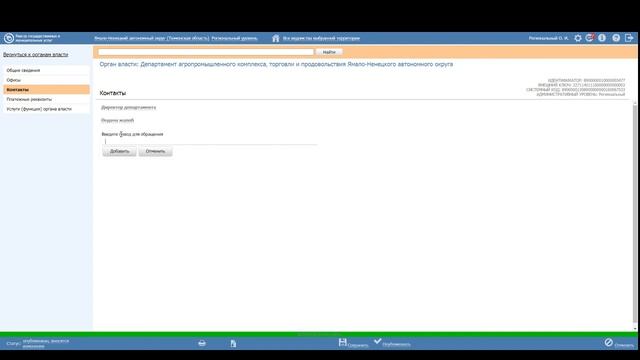This screenshot has height=360, width=640.
Task: Click the Опубликовать checkmark icon
Action: pos(378,341)
